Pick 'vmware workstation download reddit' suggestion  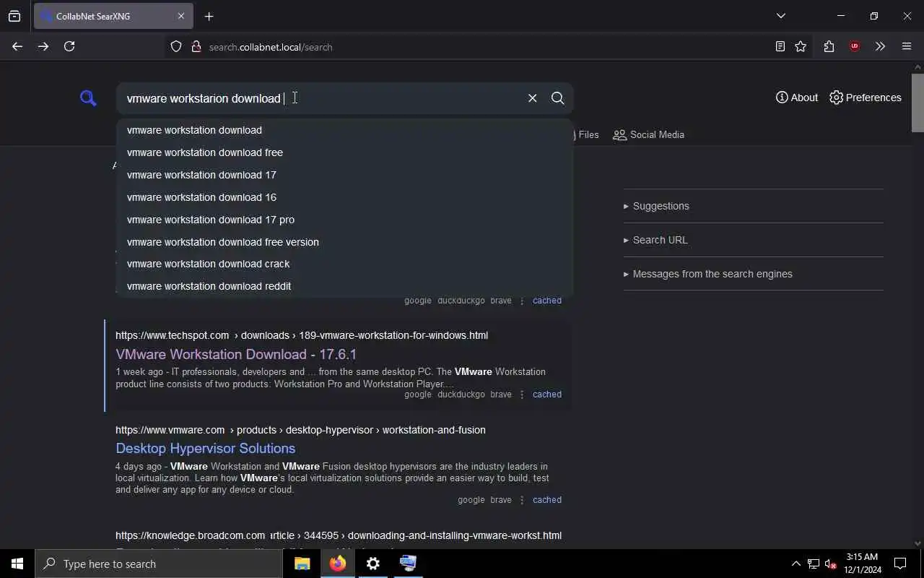pyautogui.click(x=344, y=286)
